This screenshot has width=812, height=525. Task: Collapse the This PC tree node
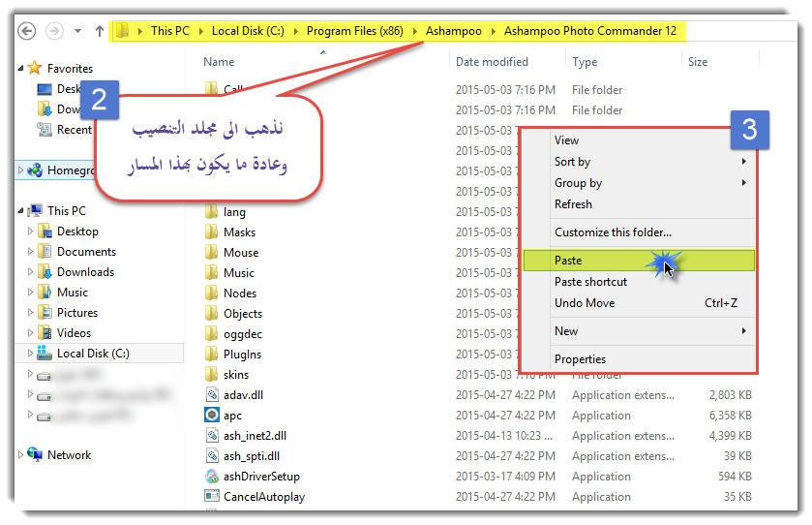tap(20, 210)
